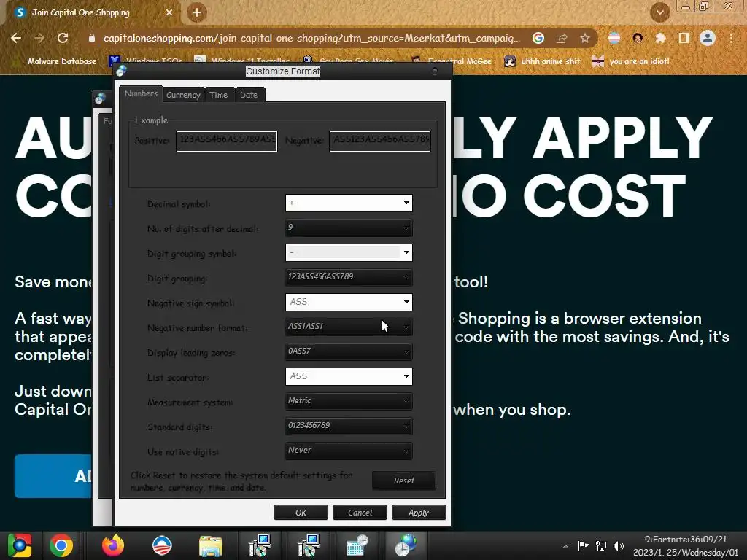The height and width of the screenshot is (560, 747).
Task: Click the Action Center flag tray icon
Action: click(583, 545)
